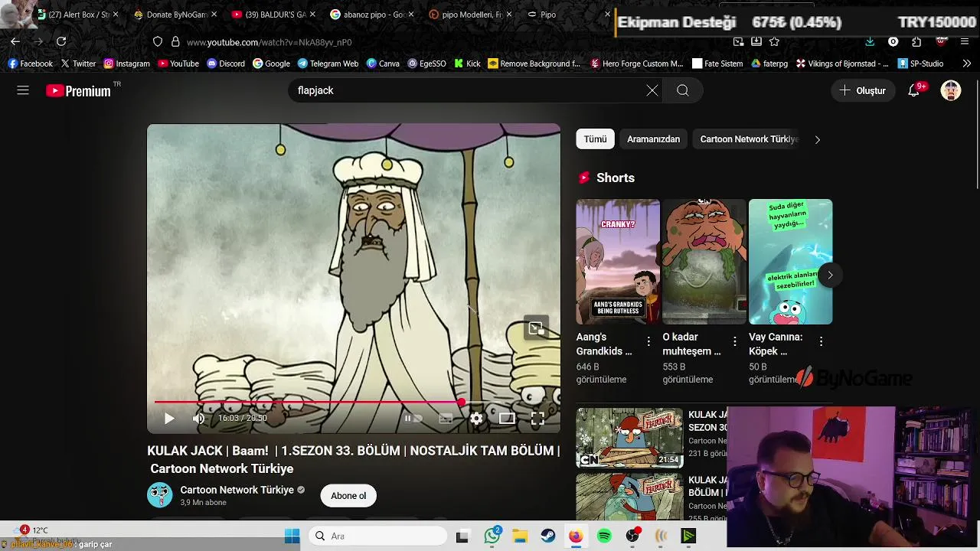Open the Hero Forge Custom bookmark

click(x=637, y=64)
